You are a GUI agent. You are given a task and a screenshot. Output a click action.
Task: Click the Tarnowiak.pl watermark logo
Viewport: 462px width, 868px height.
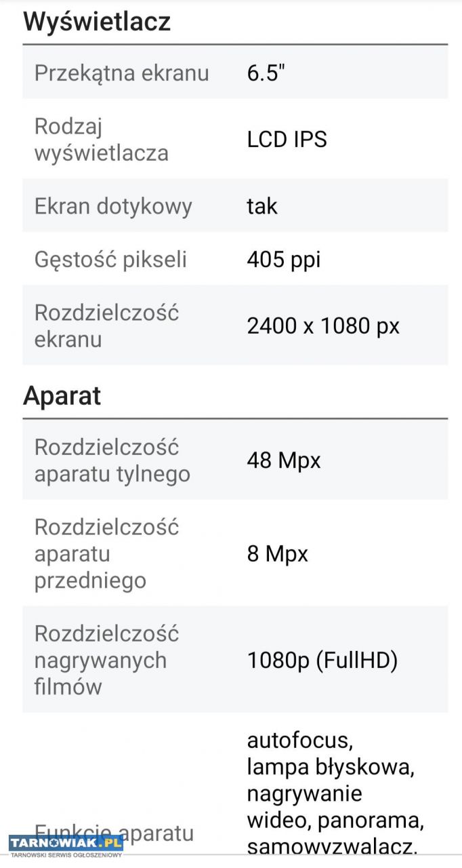[66, 844]
